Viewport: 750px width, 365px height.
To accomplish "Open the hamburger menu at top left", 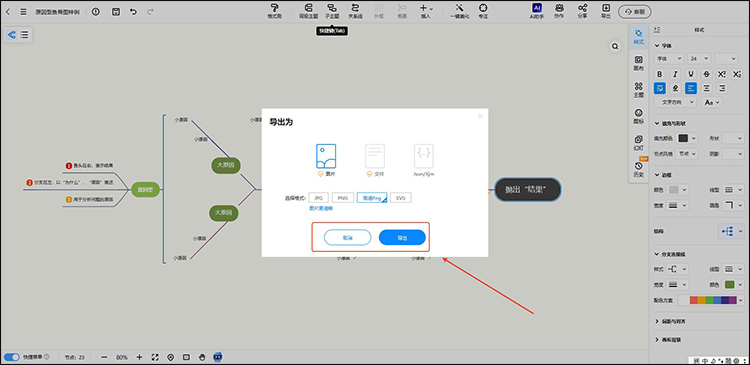I will 23,12.
